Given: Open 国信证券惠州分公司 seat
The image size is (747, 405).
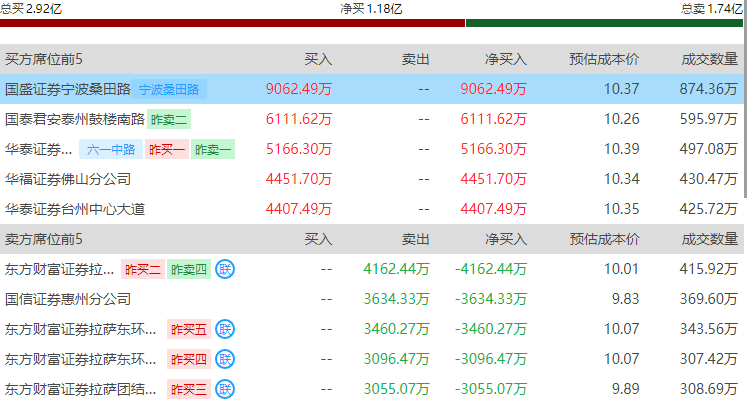Looking at the screenshot, I should [x=68, y=299].
